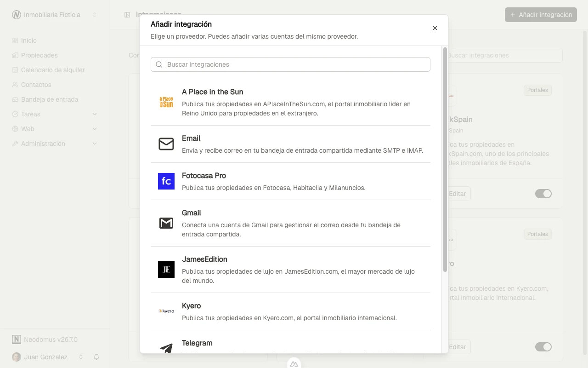Viewport: 588px width, 368px height.
Task: Click the Juan Gonzalez avatar
Action: click(17, 357)
